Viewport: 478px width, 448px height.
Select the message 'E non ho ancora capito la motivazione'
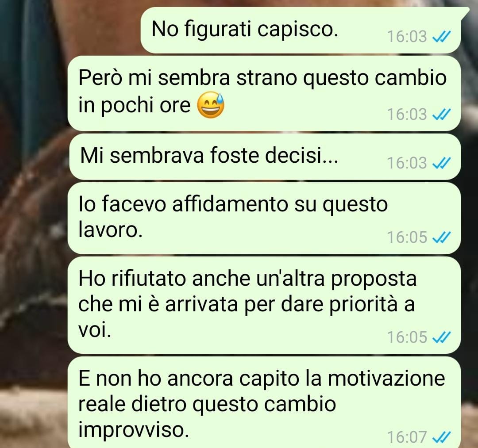coord(264,402)
